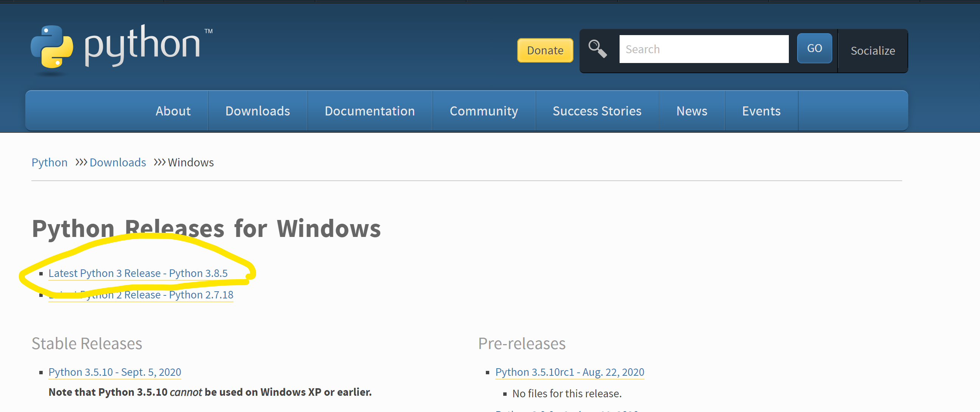This screenshot has width=980, height=412.
Task: Open Python 3.5.10 Sept. 5, 2020 release
Action: (x=114, y=372)
